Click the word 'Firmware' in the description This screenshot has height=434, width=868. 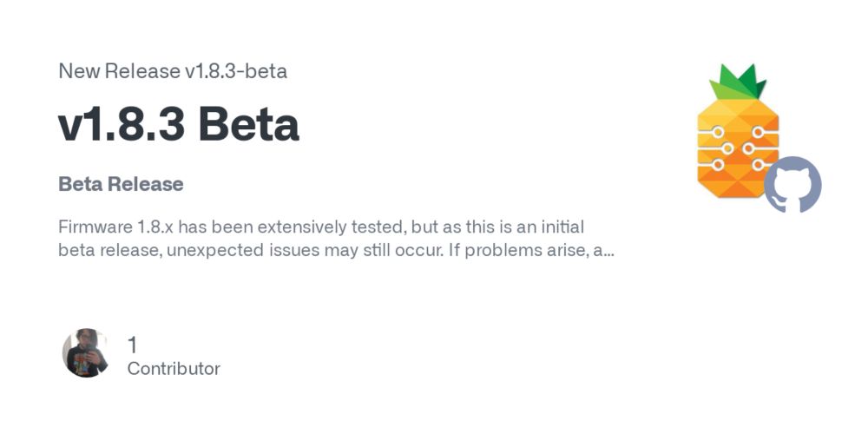95,227
